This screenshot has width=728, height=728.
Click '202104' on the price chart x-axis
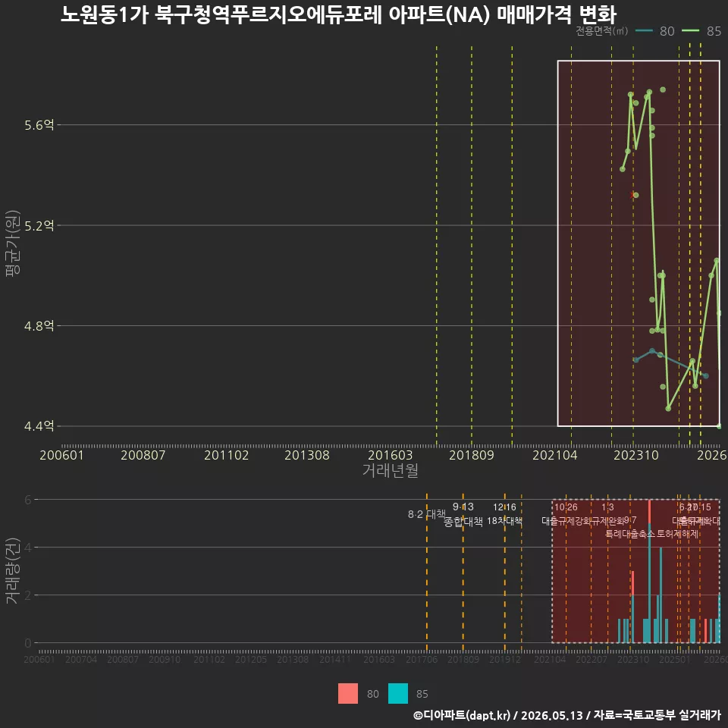555,455
